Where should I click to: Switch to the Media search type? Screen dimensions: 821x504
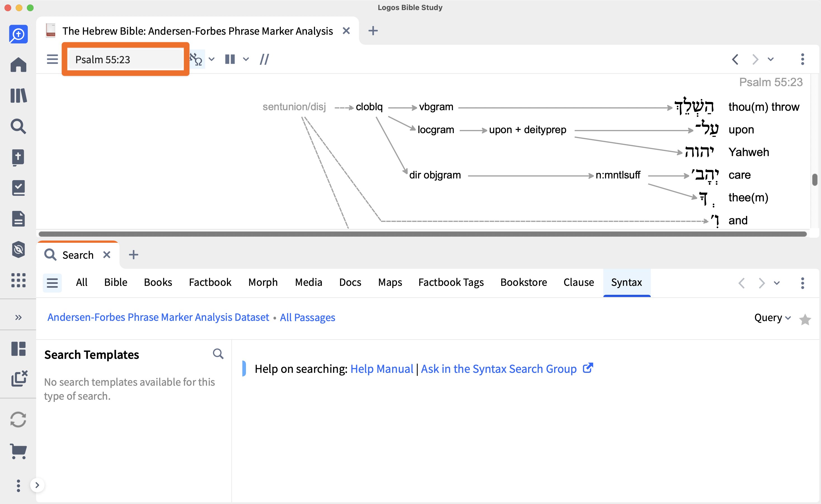coord(309,282)
